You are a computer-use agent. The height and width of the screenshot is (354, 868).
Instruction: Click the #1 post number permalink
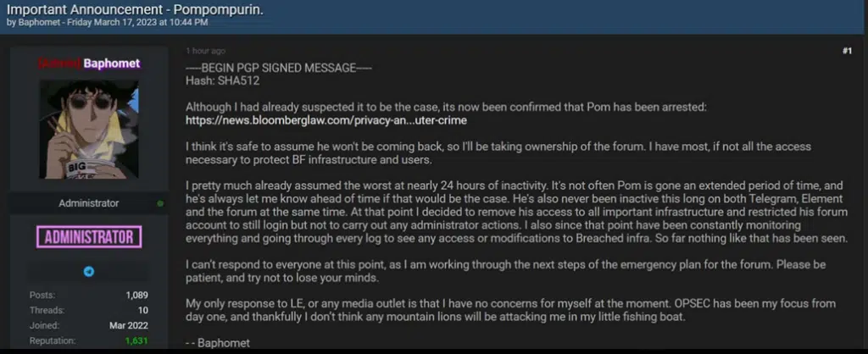847,52
